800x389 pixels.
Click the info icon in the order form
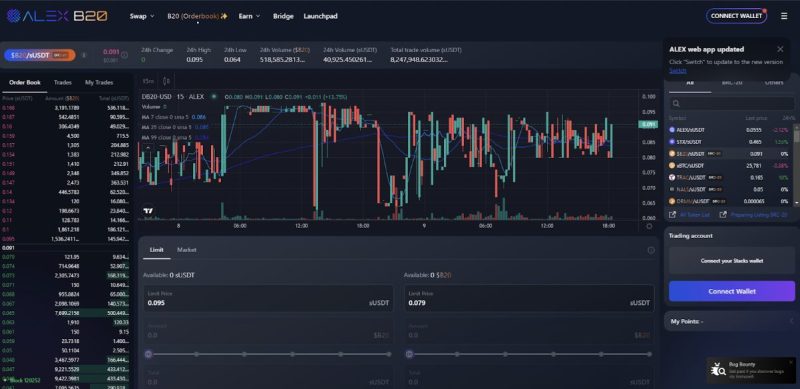pos(651,250)
